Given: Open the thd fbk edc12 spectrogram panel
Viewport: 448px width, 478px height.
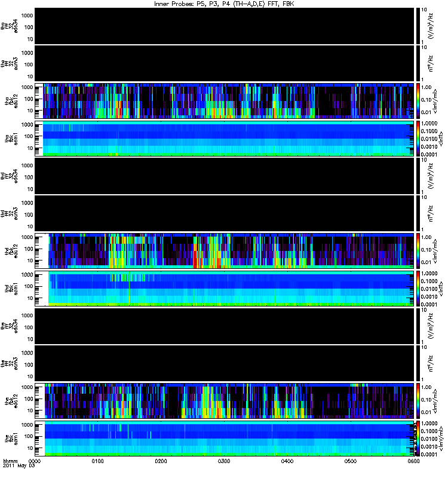Looking at the screenshot, I should (224, 251).
